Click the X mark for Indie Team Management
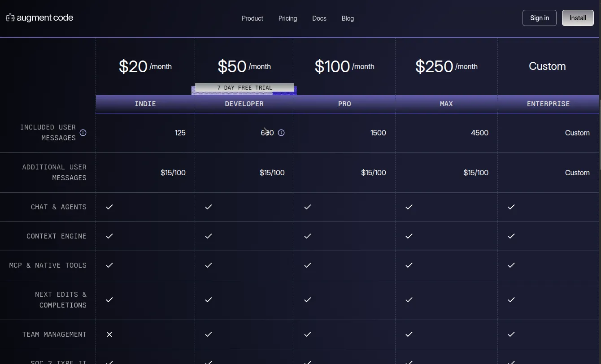Viewport: 601px width, 364px height. click(109, 334)
